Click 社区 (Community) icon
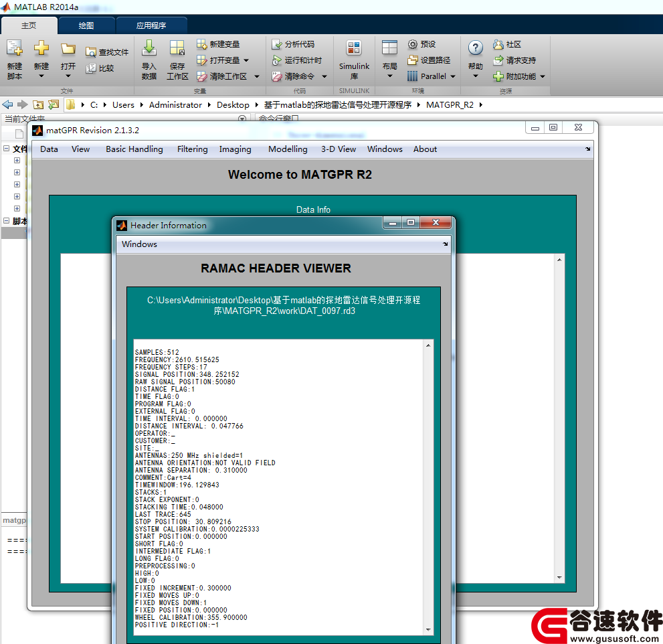The height and width of the screenshot is (644, 663). click(x=498, y=44)
